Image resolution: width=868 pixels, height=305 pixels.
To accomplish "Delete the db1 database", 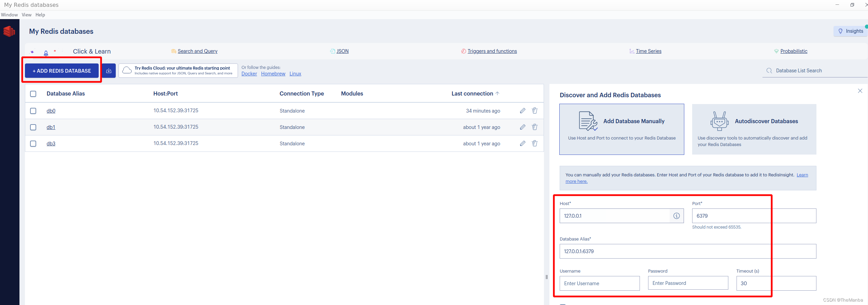I will point(535,127).
